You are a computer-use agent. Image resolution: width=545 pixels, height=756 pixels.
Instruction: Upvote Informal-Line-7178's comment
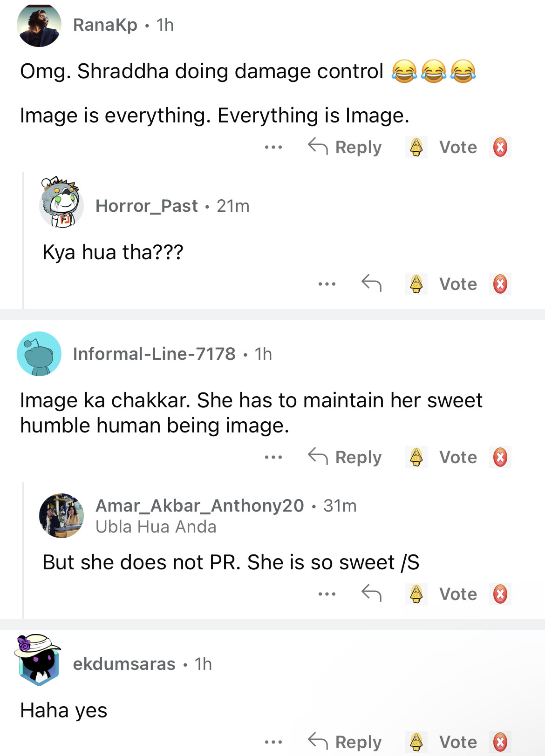tap(416, 457)
